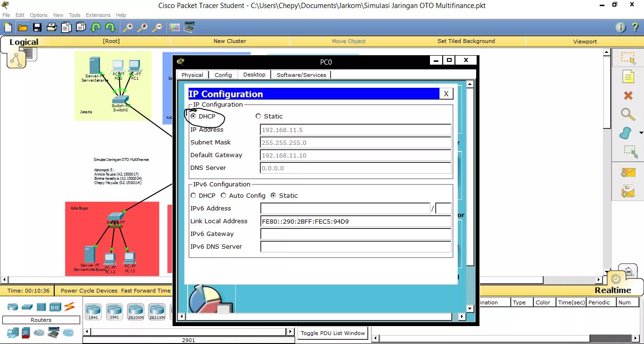This screenshot has width=644, height=344.
Task: Select the IPv6 Auto Config option
Action: pos(223,195)
